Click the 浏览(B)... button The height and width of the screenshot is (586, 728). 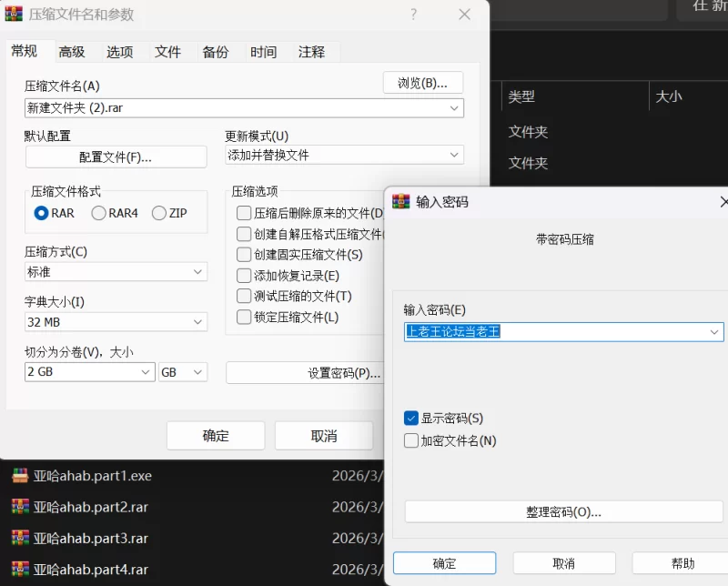pyautogui.click(x=423, y=83)
